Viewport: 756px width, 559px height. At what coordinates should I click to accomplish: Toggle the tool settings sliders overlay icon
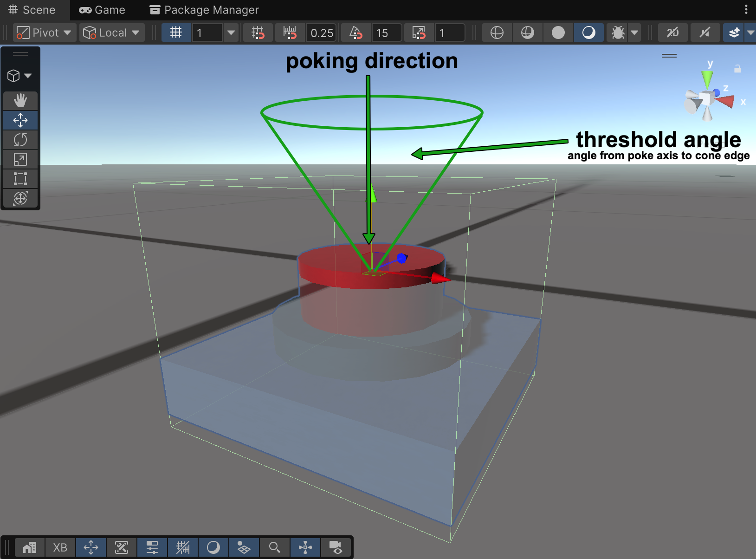(x=152, y=547)
